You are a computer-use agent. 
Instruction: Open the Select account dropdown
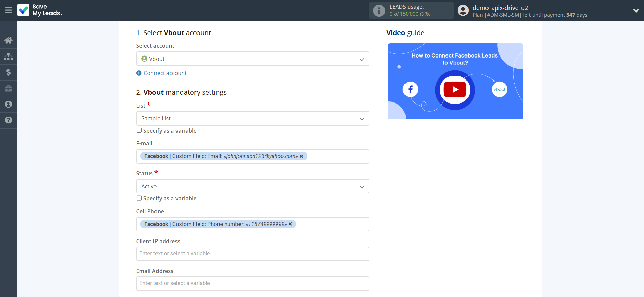252,59
